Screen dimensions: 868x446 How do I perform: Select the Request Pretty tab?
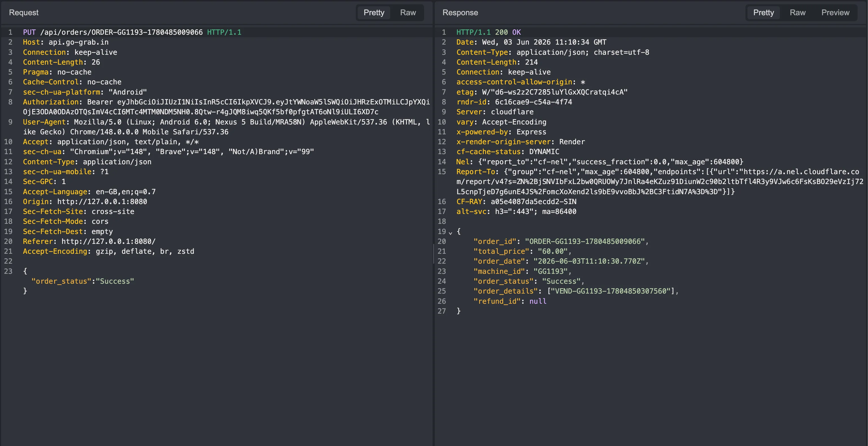[374, 12]
